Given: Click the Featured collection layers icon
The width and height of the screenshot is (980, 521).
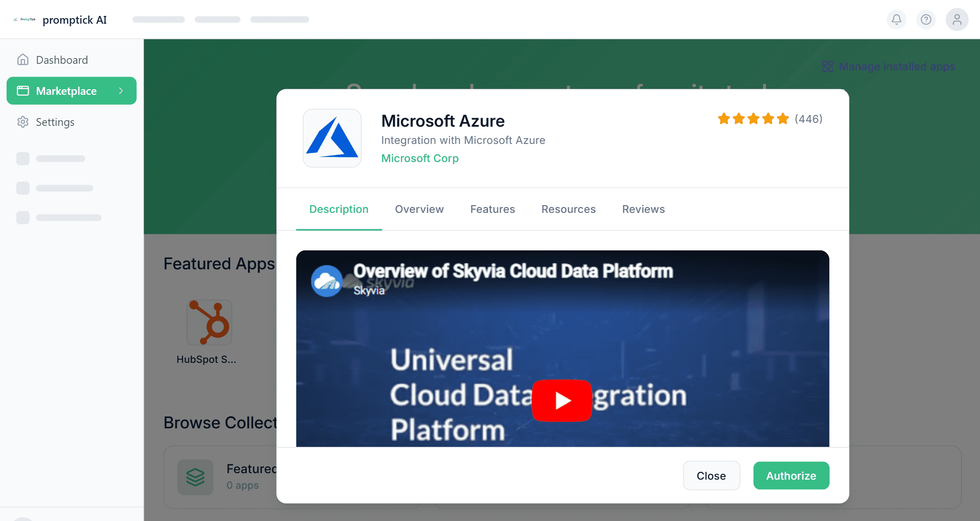Looking at the screenshot, I should [x=195, y=477].
